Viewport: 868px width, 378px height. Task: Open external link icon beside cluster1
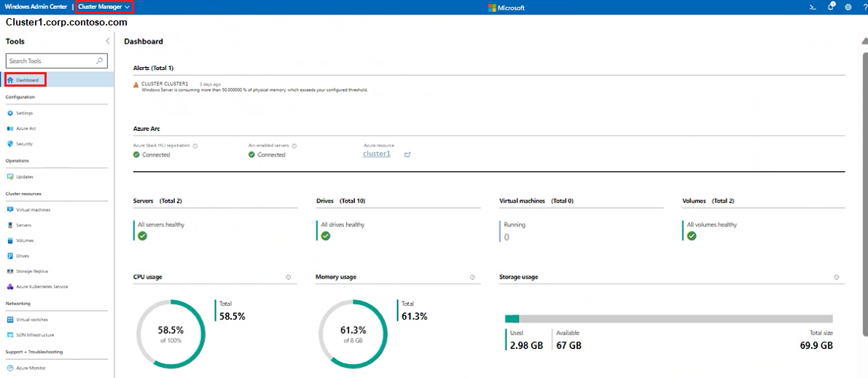click(x=407, y=154)
